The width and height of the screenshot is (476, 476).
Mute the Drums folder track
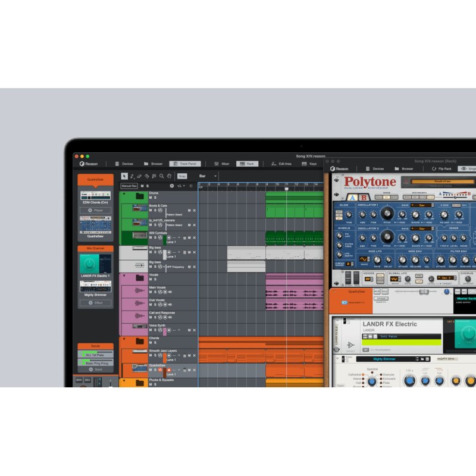point(151,198)
